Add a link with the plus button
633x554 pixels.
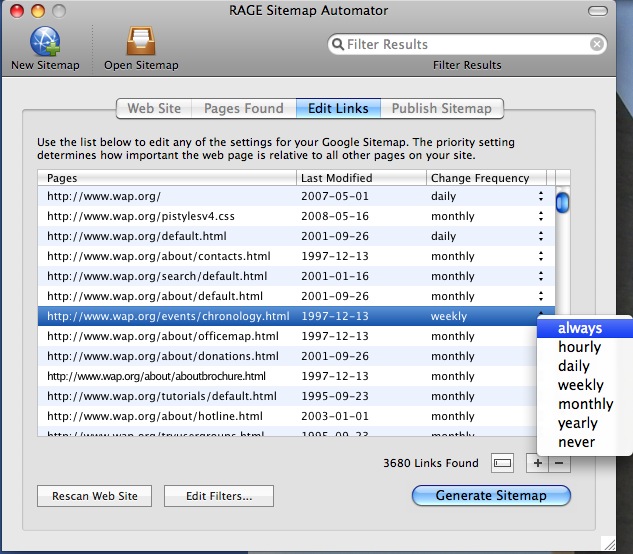(537, 463)
